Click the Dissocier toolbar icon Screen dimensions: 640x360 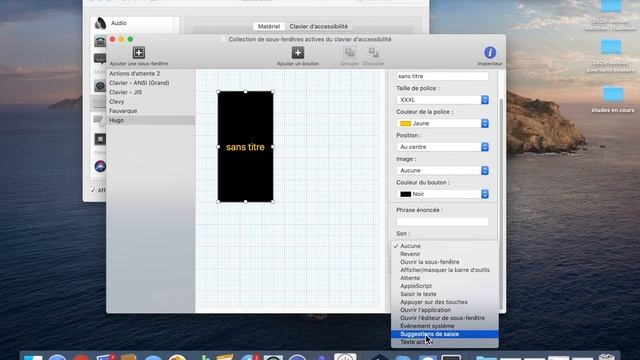coord(373,52)
